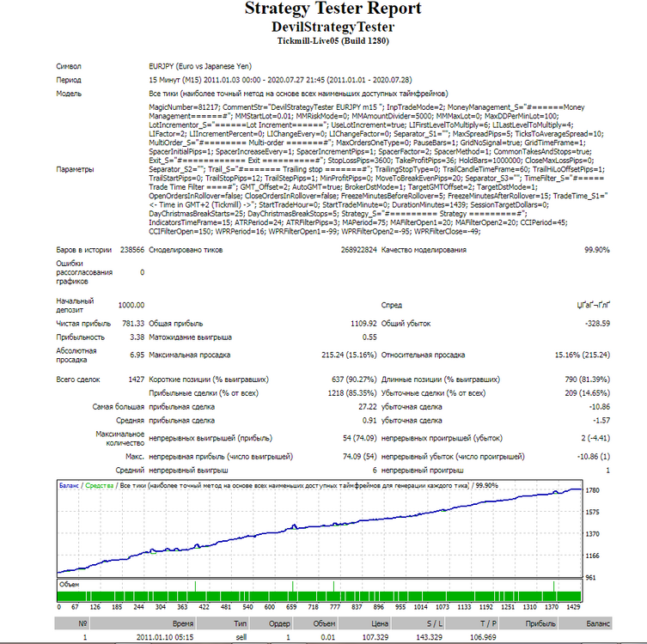Screen dimensions: 647x644
Task: Click the Период label
Action: pos(69,80)
